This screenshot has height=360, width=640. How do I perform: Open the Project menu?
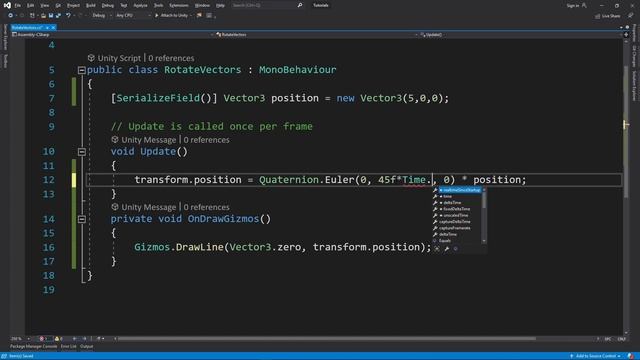pos(73,6)
